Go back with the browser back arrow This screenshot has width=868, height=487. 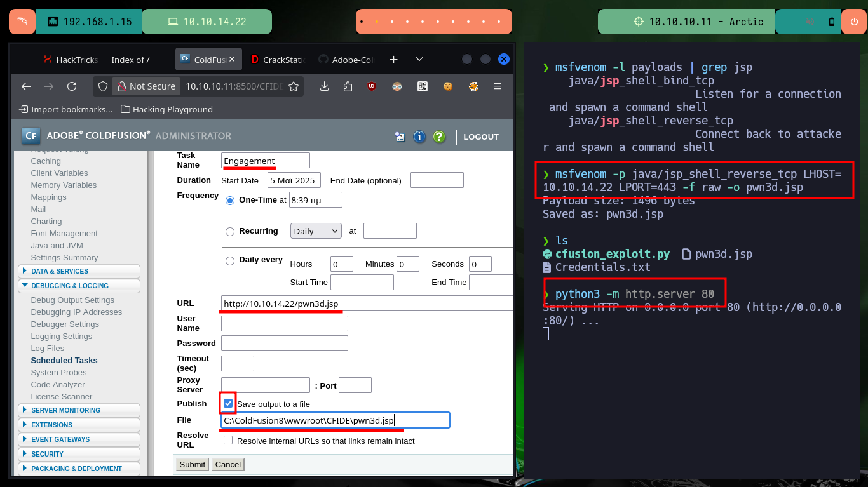[26, 86]
